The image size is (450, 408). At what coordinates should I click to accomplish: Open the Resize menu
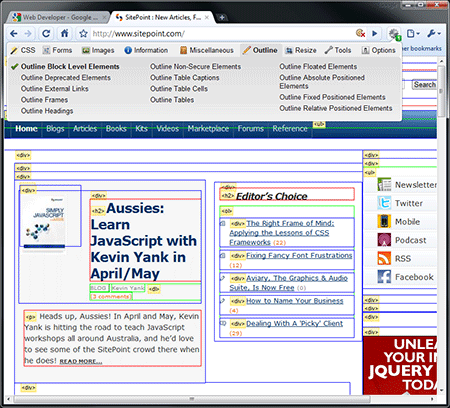(x=301, y=50)
